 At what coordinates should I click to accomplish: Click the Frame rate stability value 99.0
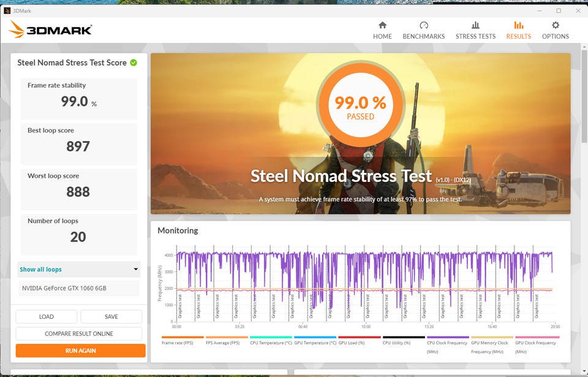click(74, 101)
